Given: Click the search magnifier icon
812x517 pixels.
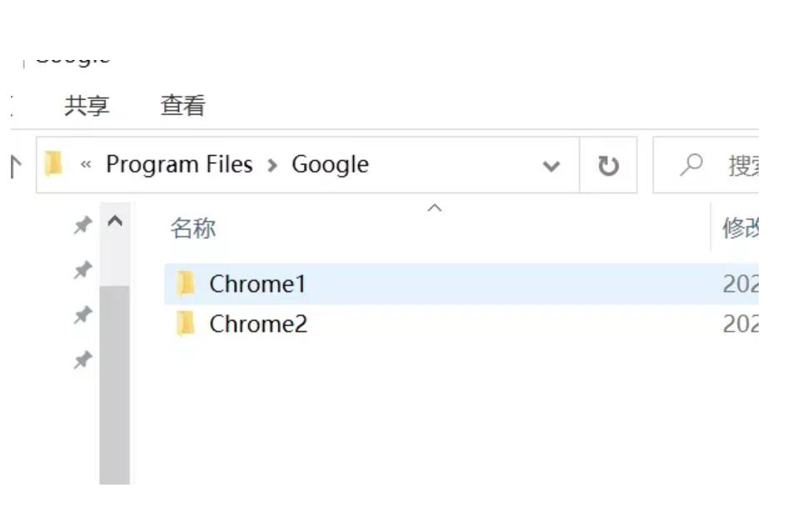Looking at the screenshot, I should point(690,165).
